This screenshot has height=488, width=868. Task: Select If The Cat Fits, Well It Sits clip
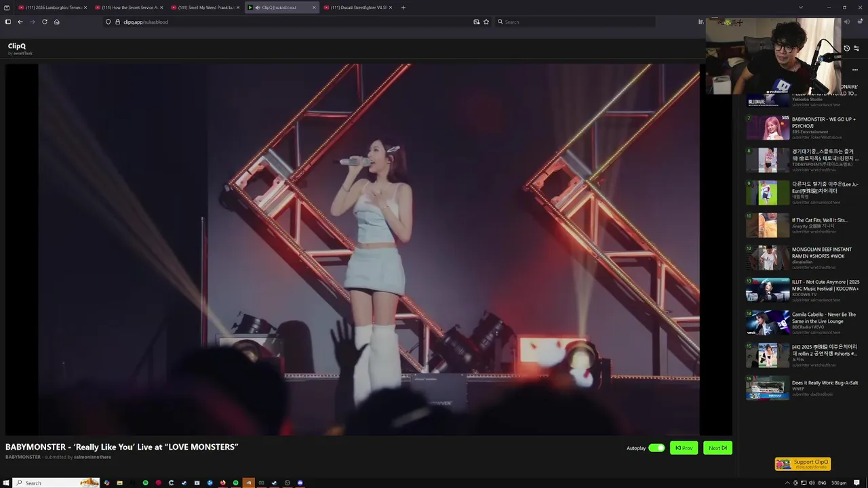tap(803, 225)
